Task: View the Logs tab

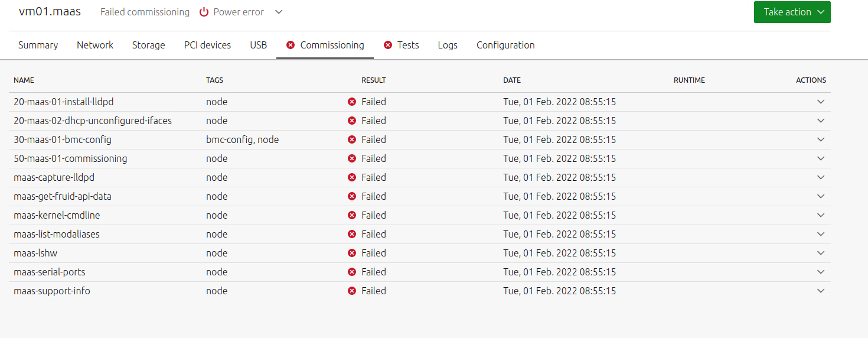Action: point(448,45)
